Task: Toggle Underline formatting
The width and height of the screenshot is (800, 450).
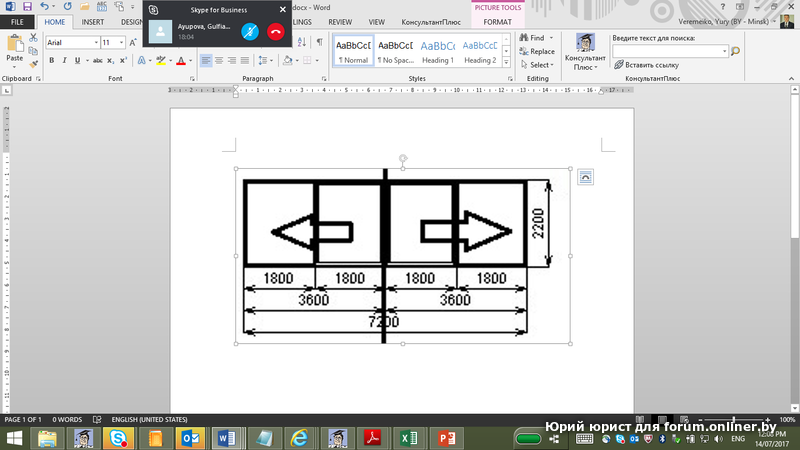Action: (78, 60)
